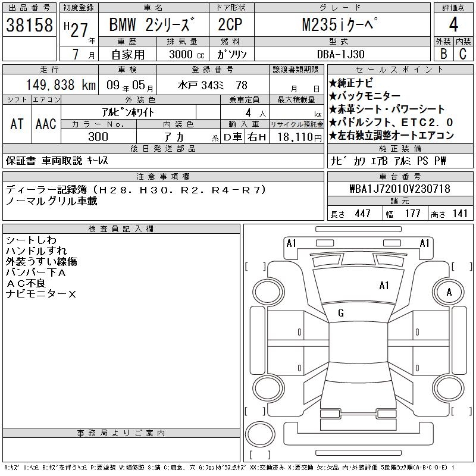Image resolution: width=476 pixels, height=476 pixels.
Task: Click length value 447
Action: point(363,214)
